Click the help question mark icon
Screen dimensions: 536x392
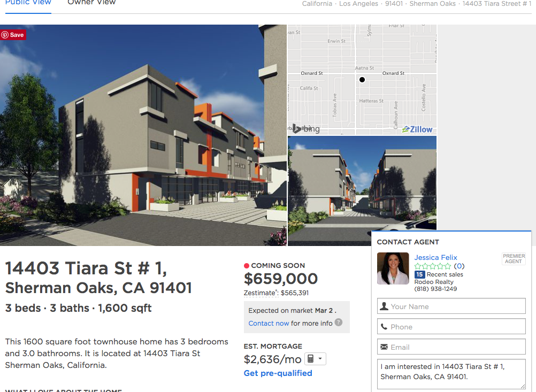point(339,322)
